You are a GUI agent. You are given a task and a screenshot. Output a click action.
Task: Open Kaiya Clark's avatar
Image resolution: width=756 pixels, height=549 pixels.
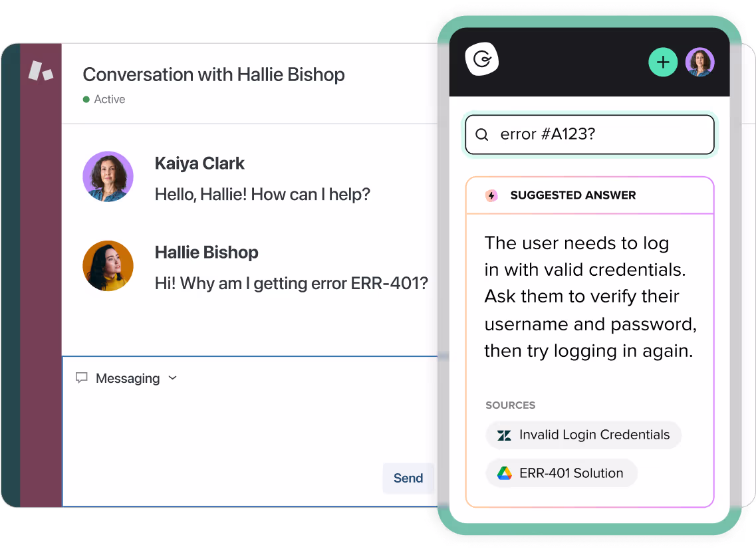tap(108, 176)
